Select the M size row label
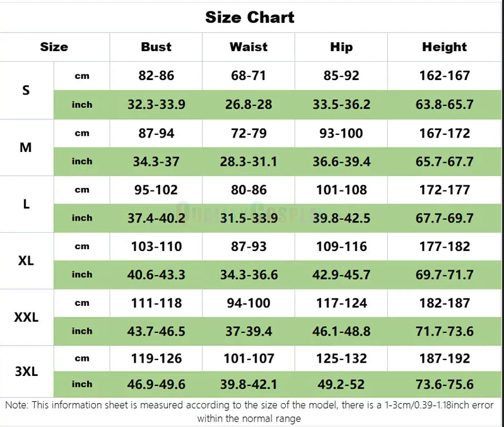504x427 pixels. (26, 148)
